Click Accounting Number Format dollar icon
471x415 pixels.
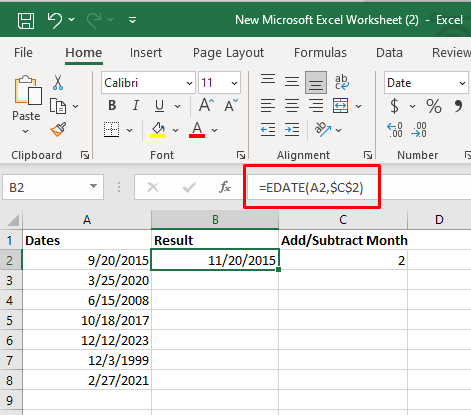click(x=394, y=106)
